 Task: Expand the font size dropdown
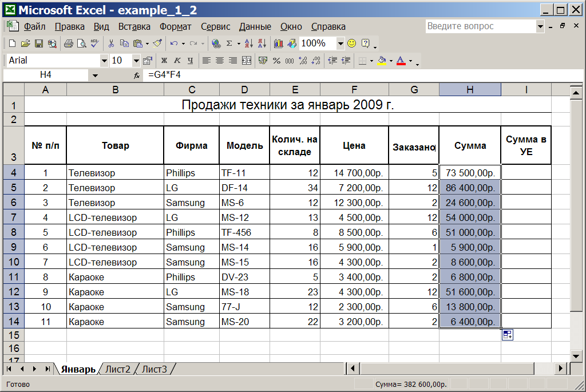pyautogui.click(x=136, y=61)
